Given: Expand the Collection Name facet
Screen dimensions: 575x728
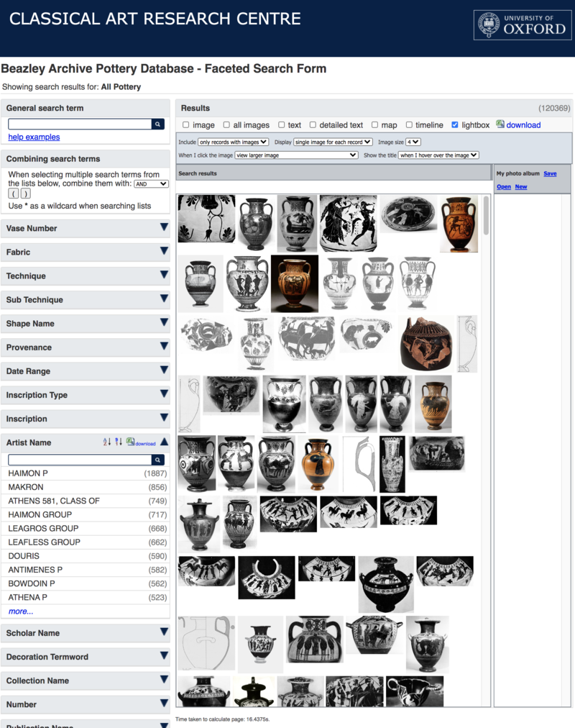Looking at the screenshot, I should click(x=164, y=679).
